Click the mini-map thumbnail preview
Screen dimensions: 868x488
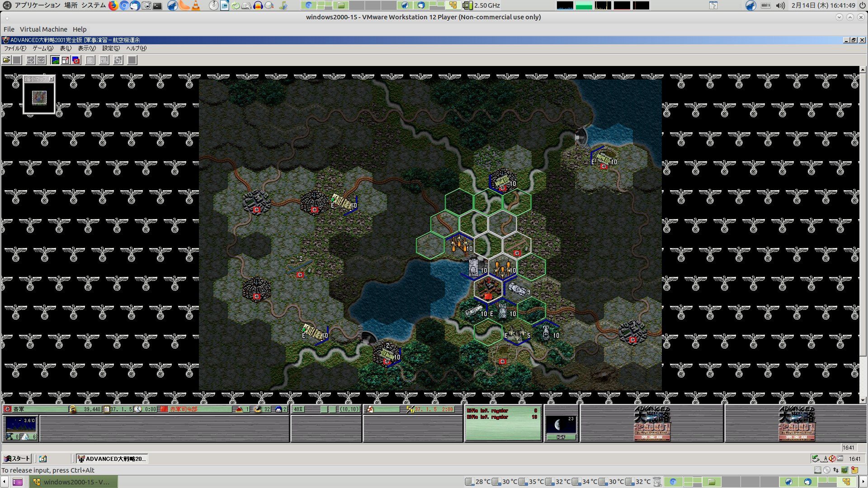tap(39, 97)
